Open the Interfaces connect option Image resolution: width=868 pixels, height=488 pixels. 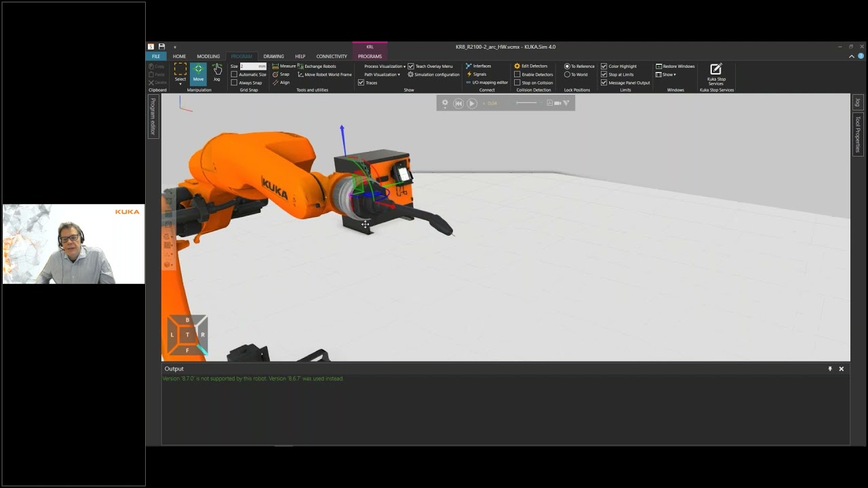point(478,66)
